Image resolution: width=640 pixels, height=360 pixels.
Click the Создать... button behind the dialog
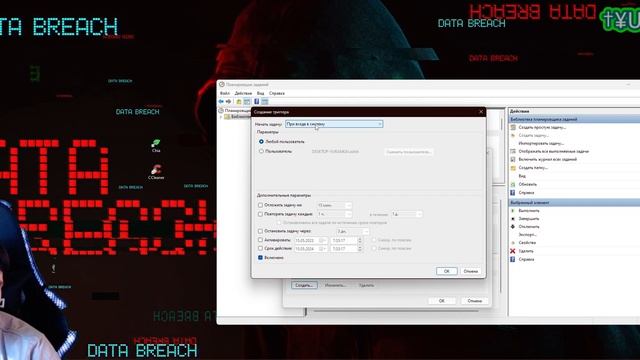[x=304, y=285]
